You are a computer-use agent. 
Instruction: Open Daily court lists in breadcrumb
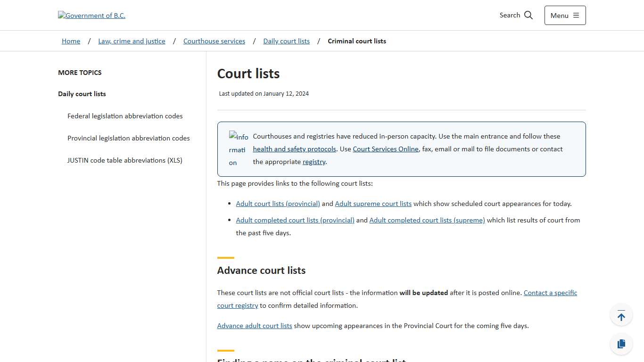(x=286, y=41)
